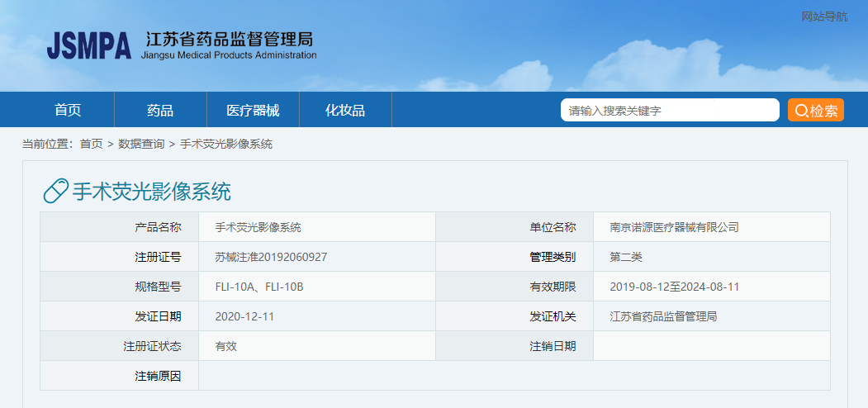Focus the search keyword input field
Viewport: 868px width, 408px height.
(670, 110)
